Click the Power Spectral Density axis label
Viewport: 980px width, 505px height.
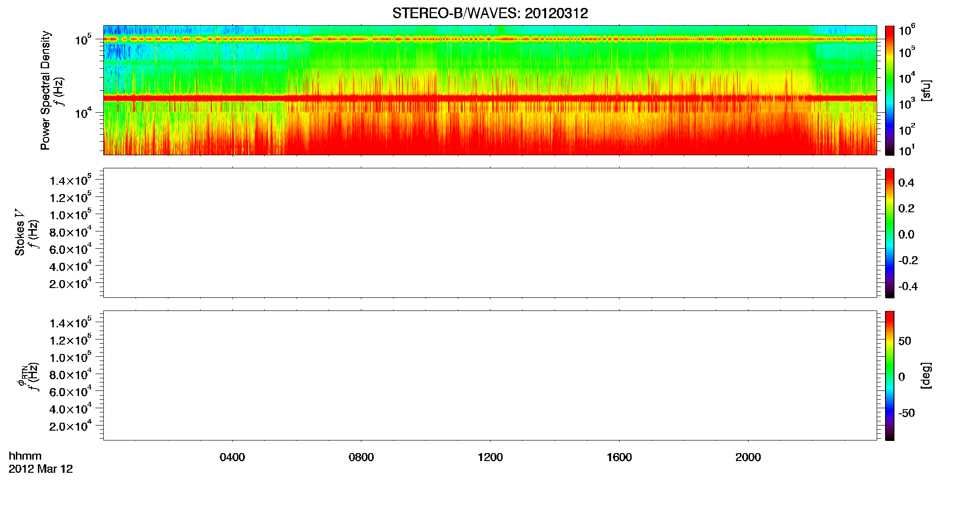point(45,90)
